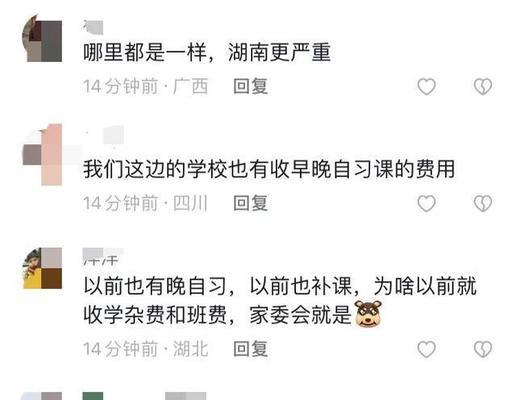Open the partially visible avatar at bottom
The height and width of the screenshot is (400, 516).
(x=42, y=396)
